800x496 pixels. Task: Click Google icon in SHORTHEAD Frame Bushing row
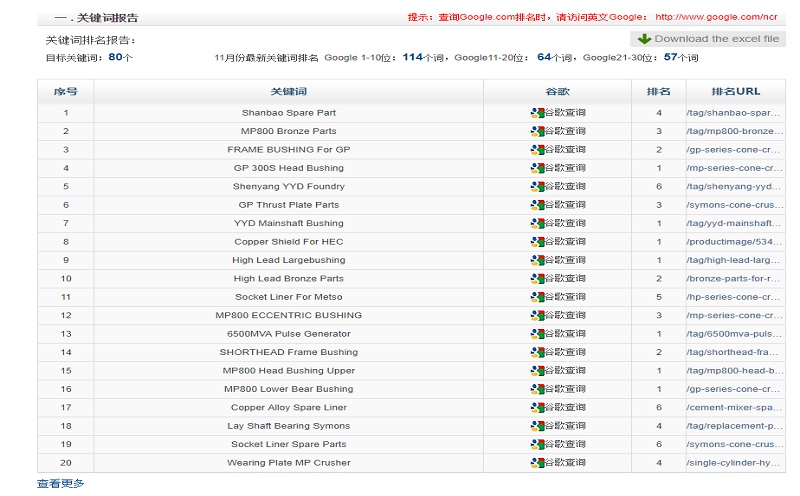[537, 352]
